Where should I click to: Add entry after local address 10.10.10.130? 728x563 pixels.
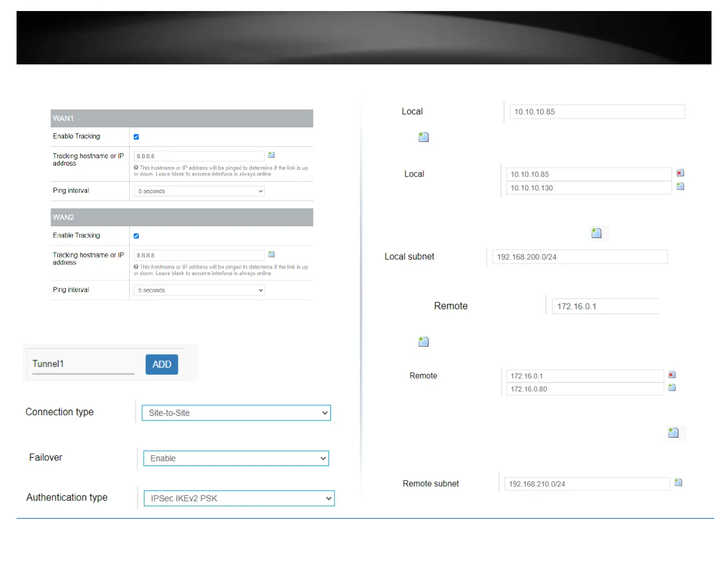(680, 186)
